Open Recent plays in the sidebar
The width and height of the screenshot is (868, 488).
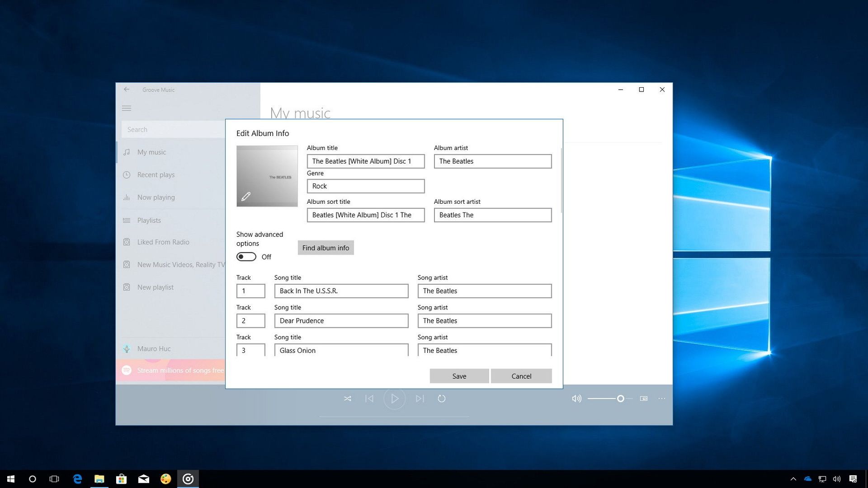pyautogui.click(x=156, y=175)
